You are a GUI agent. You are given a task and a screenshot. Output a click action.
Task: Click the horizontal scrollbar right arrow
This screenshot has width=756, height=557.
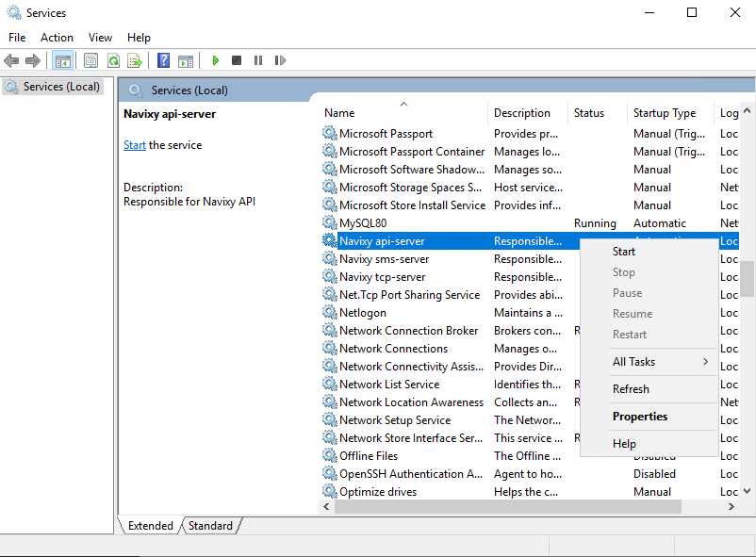point(731,506)
